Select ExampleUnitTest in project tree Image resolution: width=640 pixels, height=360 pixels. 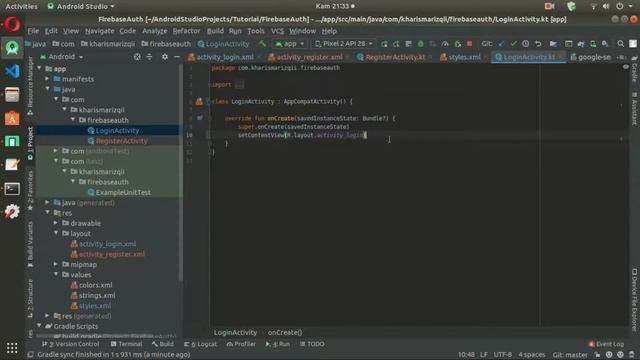pos(123,192)
